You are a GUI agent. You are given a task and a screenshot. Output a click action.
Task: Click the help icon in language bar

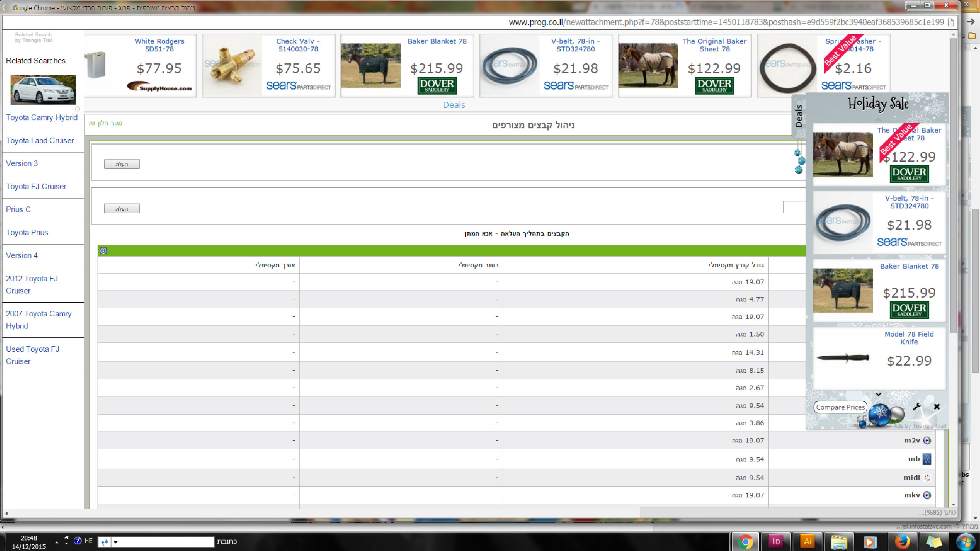click(x=77, y=541)
